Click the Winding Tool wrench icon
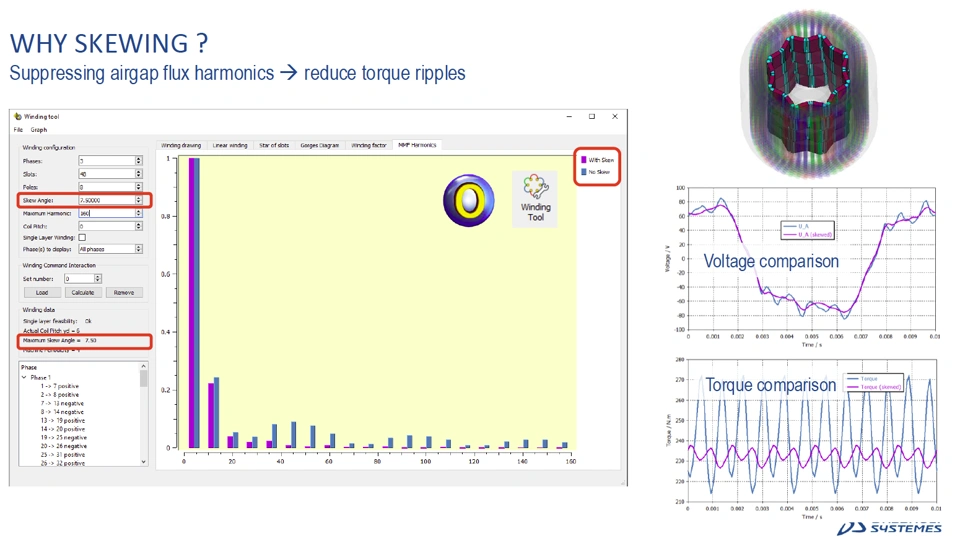The width and height of the screenshot is (960, 544). pyautogui.click(x=535, y=187)
